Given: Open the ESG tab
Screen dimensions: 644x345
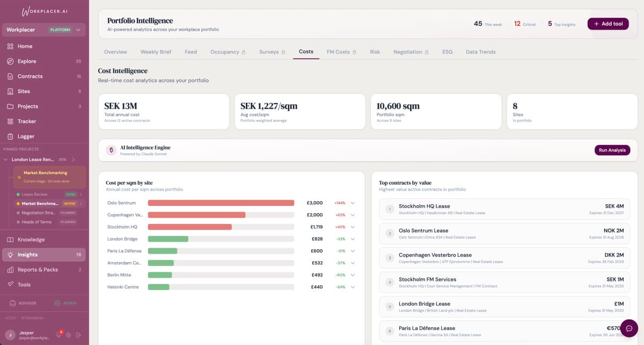Looking at the screenshot, I should click(x=447, y=52).
